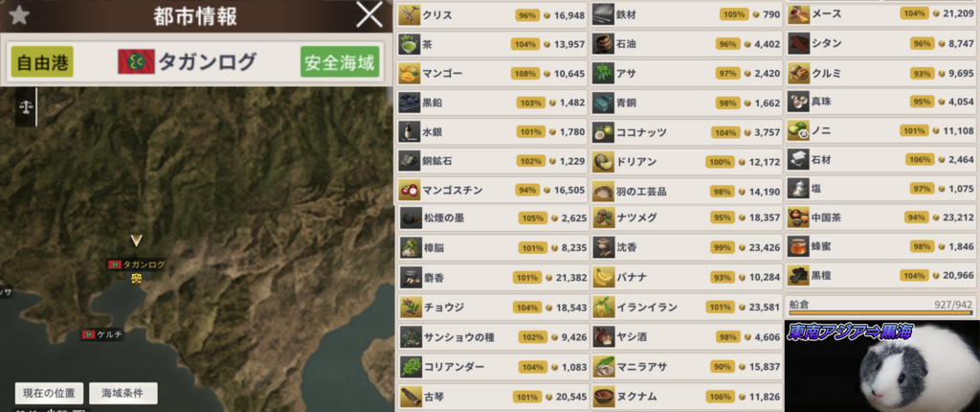The image size is (980, 412).
Task: Click the 蜂蜜 honey jar icon
Action: (x=799, y=245)
